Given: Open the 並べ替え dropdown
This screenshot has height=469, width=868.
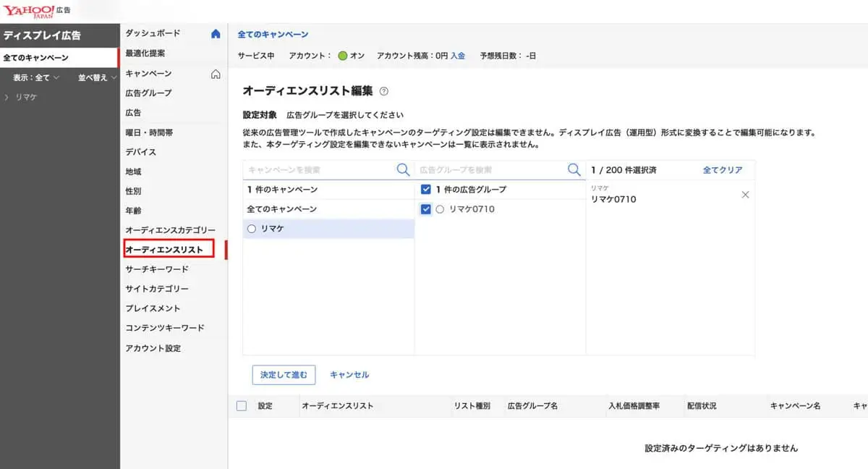Looking at the screenshot, I should pos(95,77).
